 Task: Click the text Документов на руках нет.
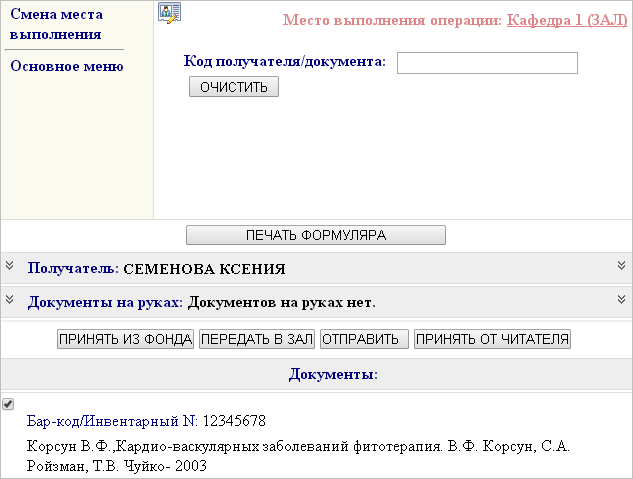coord(281,302)
